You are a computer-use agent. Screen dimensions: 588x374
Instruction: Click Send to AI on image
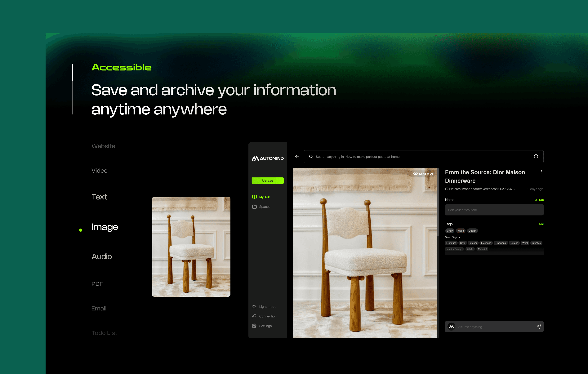coord(423,174)
